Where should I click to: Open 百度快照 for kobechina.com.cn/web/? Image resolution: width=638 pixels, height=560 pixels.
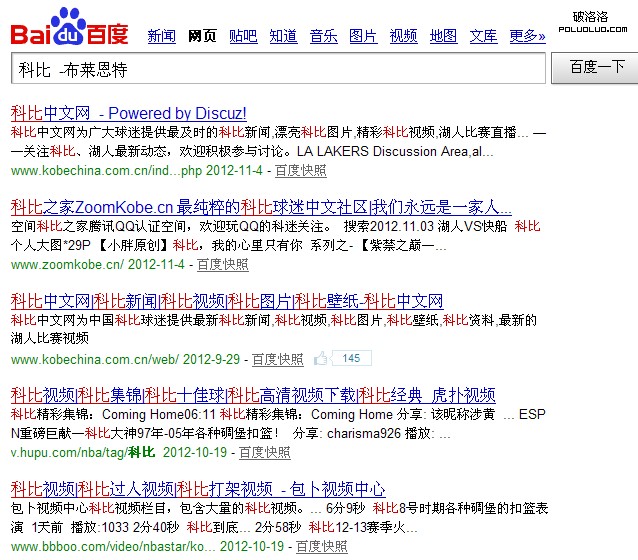coord(277,359)
